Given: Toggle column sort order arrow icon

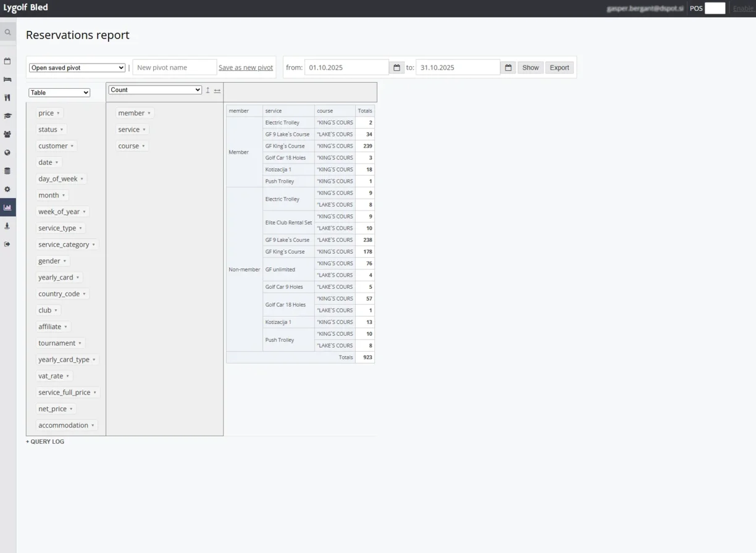Looking at the screenshot, I should coord(217,90).
